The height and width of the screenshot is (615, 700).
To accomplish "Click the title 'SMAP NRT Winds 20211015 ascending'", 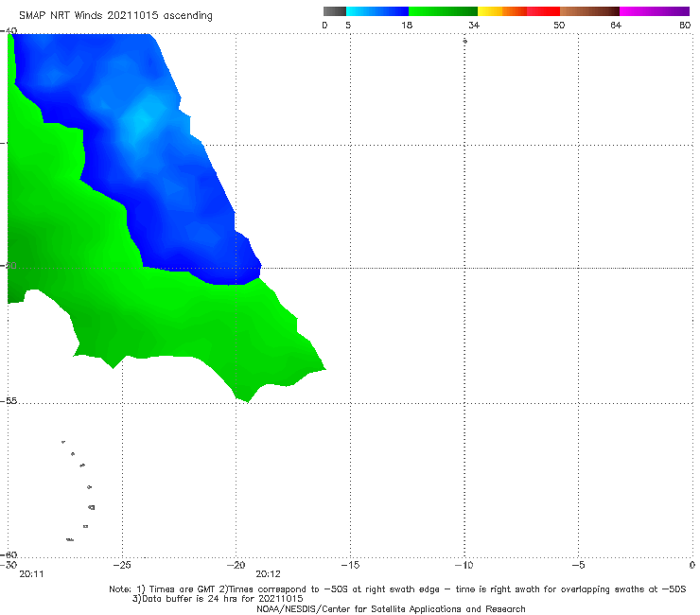I will [115, 15].
